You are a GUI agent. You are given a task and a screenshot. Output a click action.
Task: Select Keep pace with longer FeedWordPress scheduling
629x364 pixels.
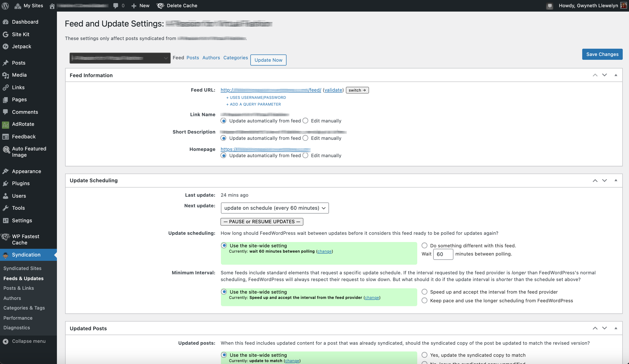click(x=424, y=301)
